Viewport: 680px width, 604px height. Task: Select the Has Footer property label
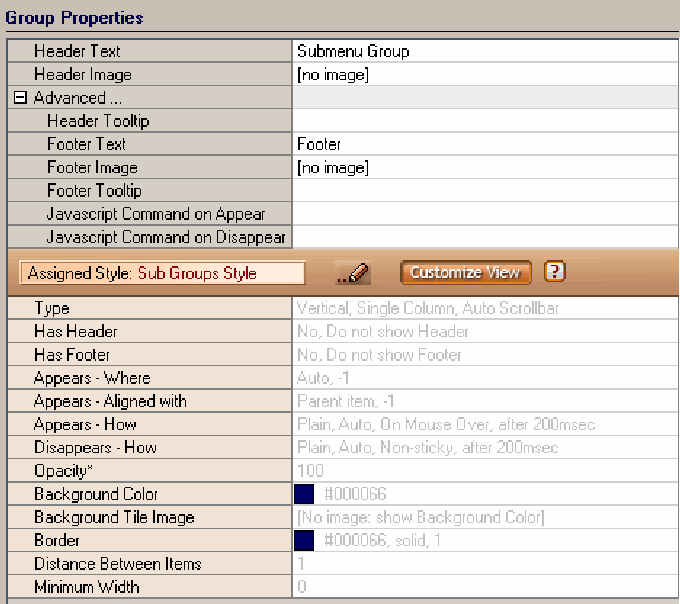click(72, 355)
